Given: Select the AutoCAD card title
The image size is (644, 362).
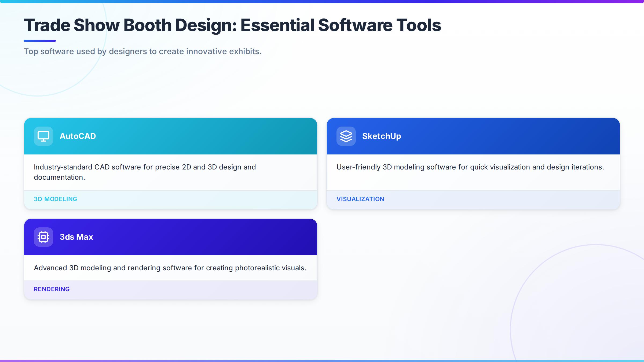Looking at the screenshot, I should (78, 136).
